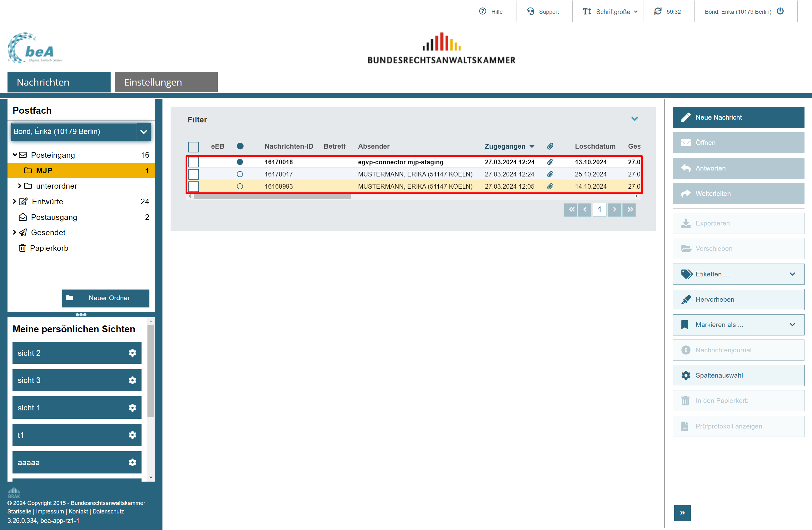The width and height of the screenshot is (812, 530).
Task: Click the logout power icon
Action: pyautogui.click(x=780, y=11)
